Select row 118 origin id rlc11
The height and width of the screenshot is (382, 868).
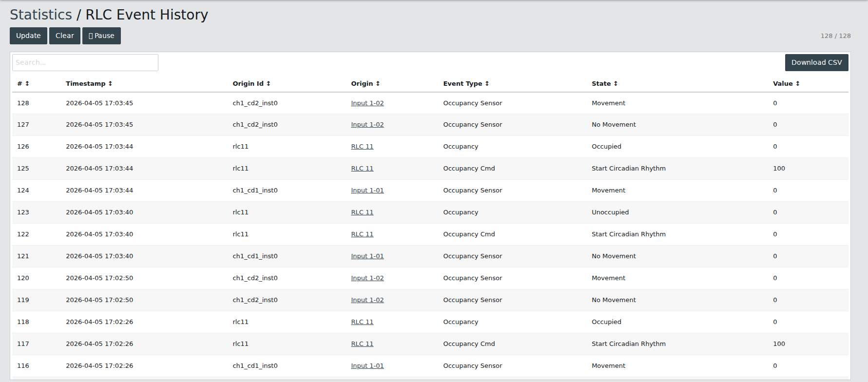(x=240, y=322)
